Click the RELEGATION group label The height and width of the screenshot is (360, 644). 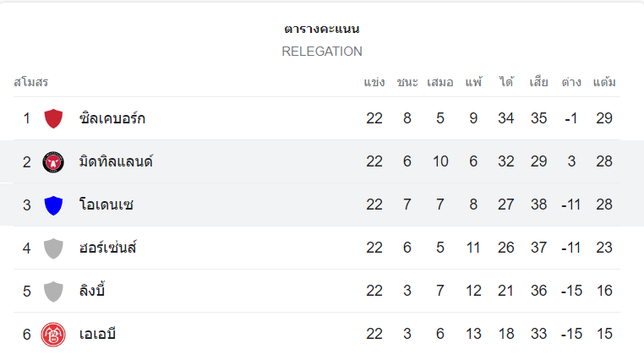322,52
